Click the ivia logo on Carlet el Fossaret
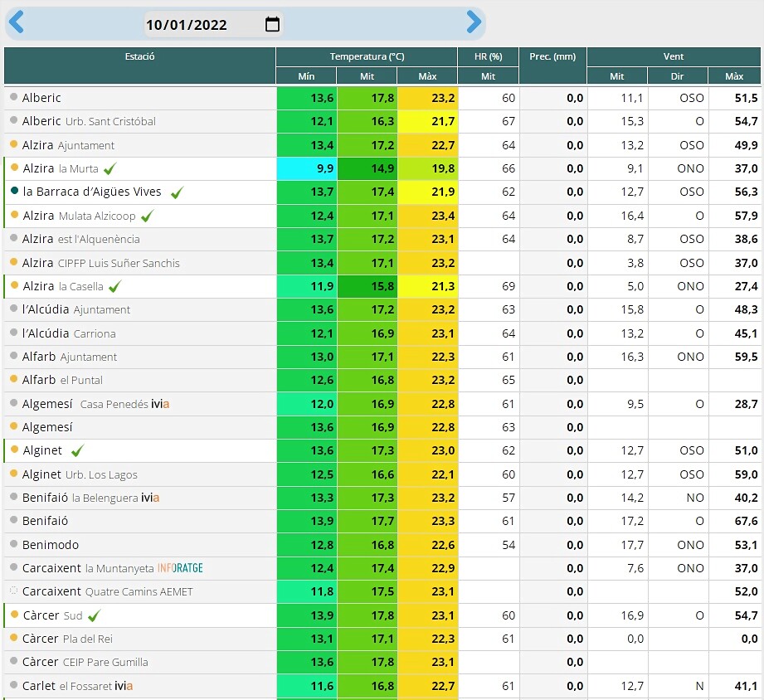The height and width of the screenshot is (700, 764). click(x=124, y=686)
